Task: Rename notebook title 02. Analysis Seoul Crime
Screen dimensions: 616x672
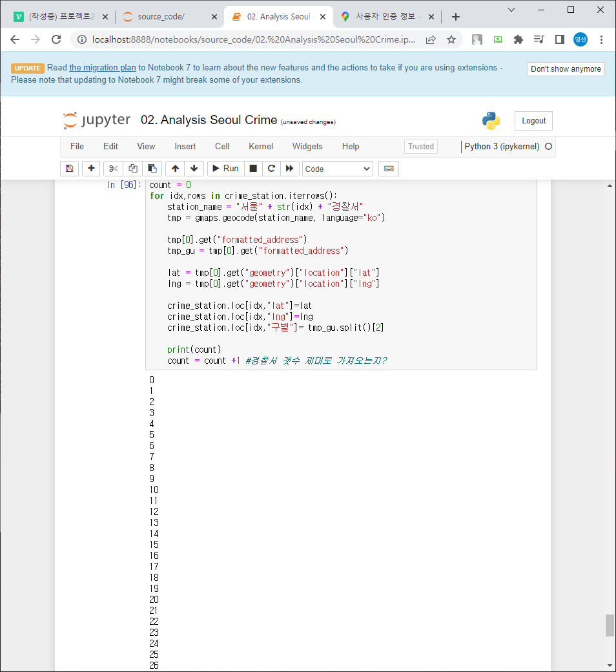Action: click(209, 120)
